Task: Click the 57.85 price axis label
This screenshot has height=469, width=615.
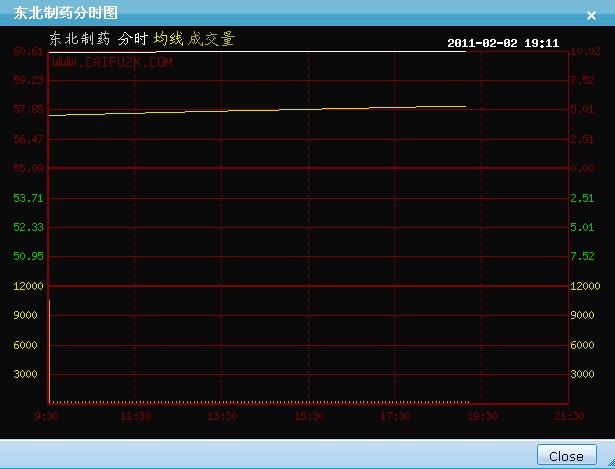Action: (x=28, y=109)
